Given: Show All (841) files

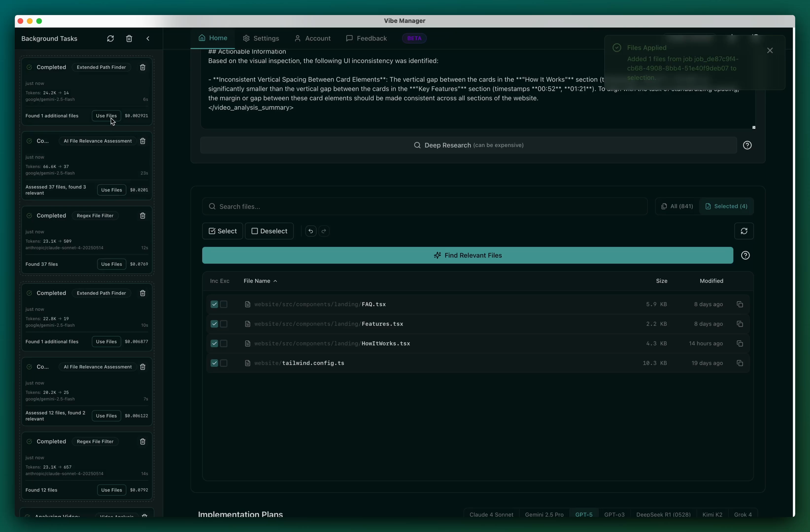Looking at the screenshot, I should coord(677,206).
